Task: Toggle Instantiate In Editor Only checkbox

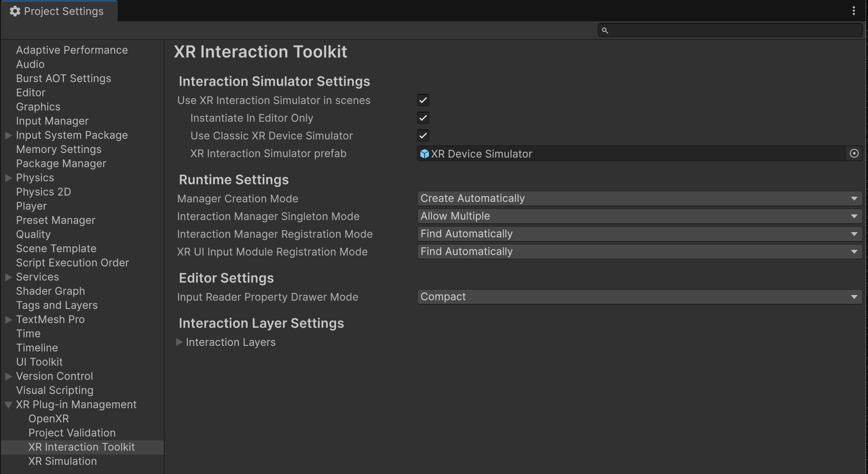Action: [423, 118]
